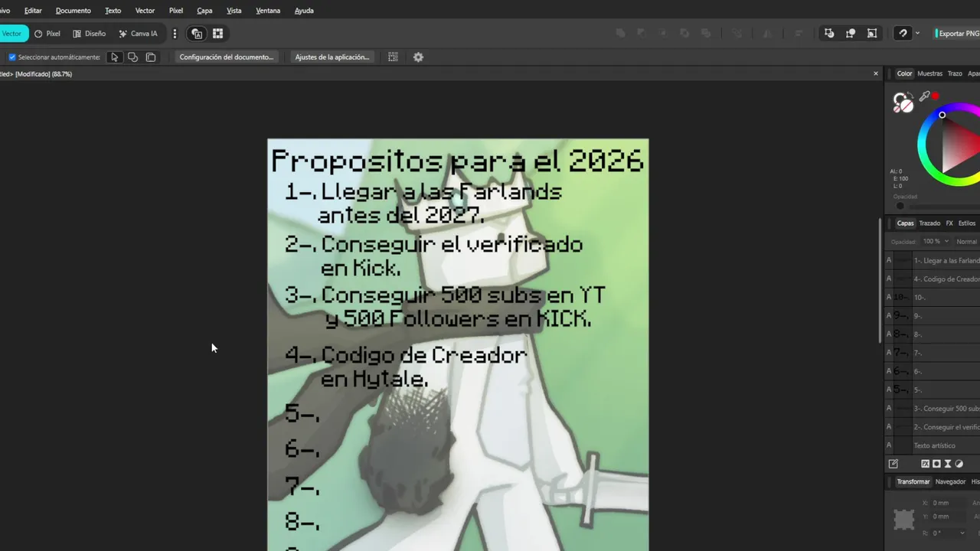Open the Texto menu

(113, 11)
